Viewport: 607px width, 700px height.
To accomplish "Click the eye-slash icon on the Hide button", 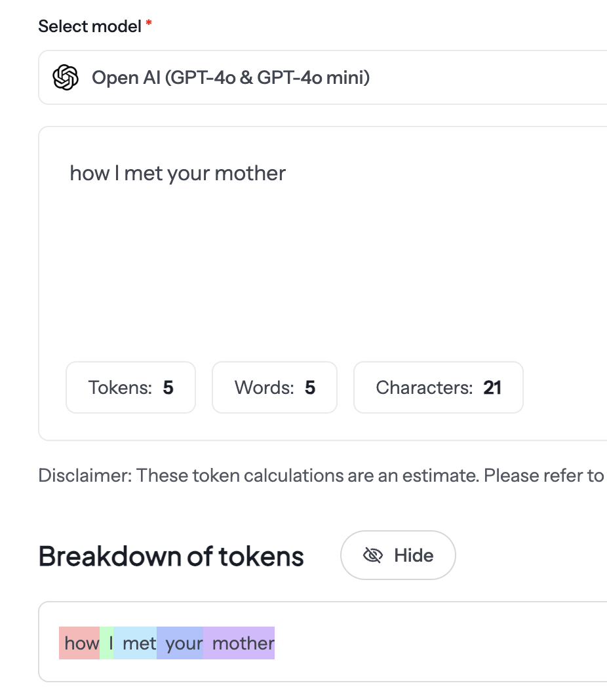I will [373, 555].
